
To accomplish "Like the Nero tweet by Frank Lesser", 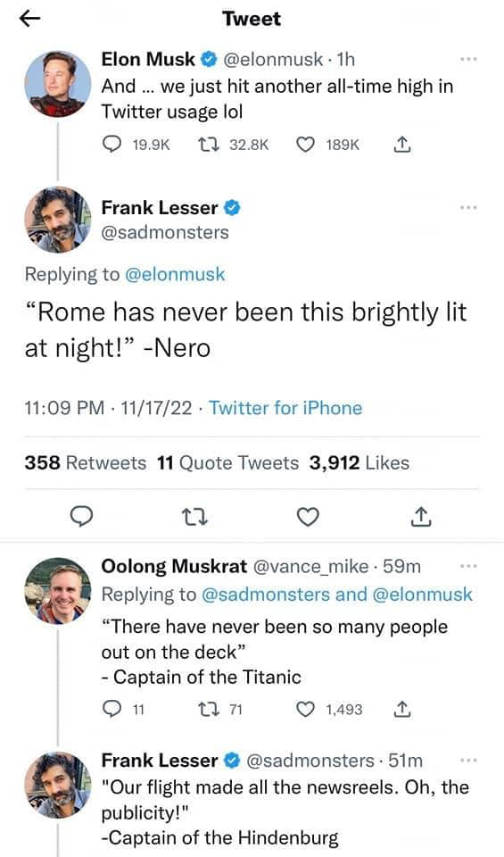I will point(308,517).
